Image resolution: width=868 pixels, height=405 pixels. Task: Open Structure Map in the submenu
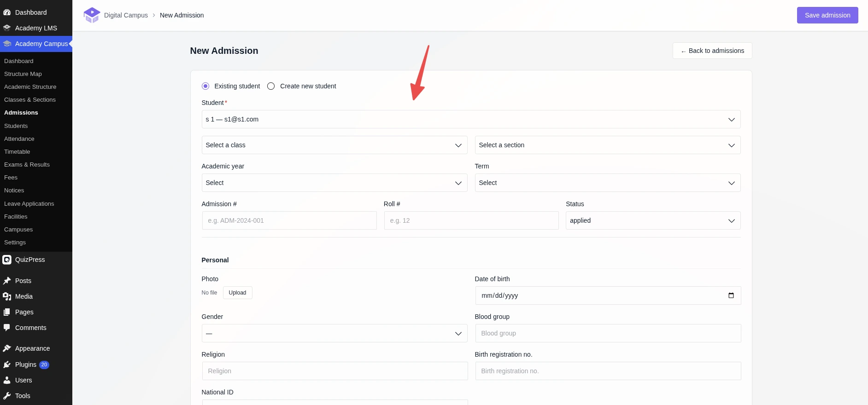[23, 74]
